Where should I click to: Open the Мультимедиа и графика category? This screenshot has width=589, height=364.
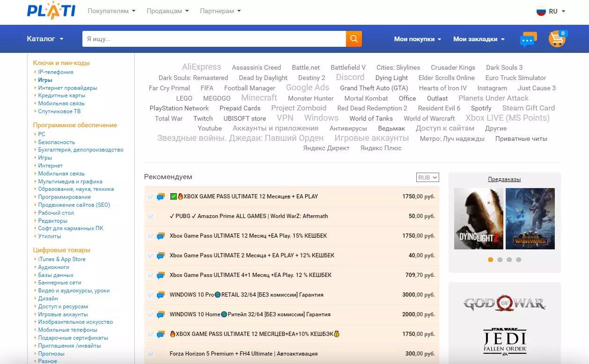coord(70,182)
